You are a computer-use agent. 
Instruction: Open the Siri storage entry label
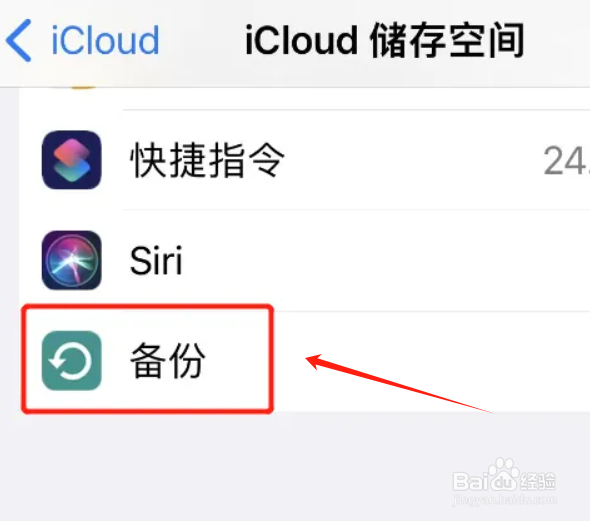[156, 260]
